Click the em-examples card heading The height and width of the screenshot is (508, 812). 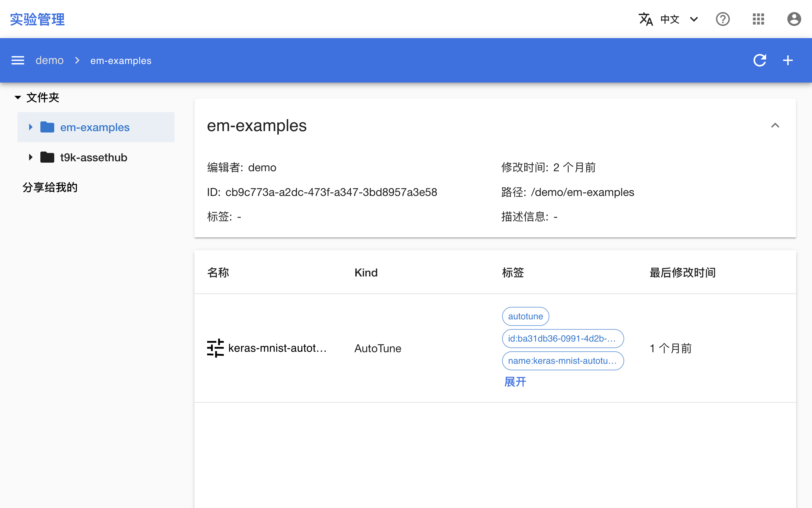click(x=257, y=126)
